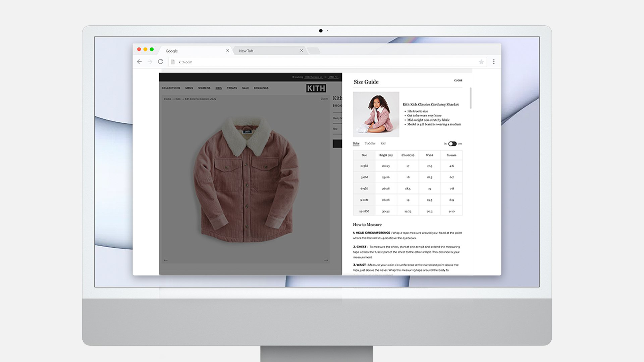Screen dimensions: 644x362
Task: Switch to the Toddler size tab
Action: 370,143
